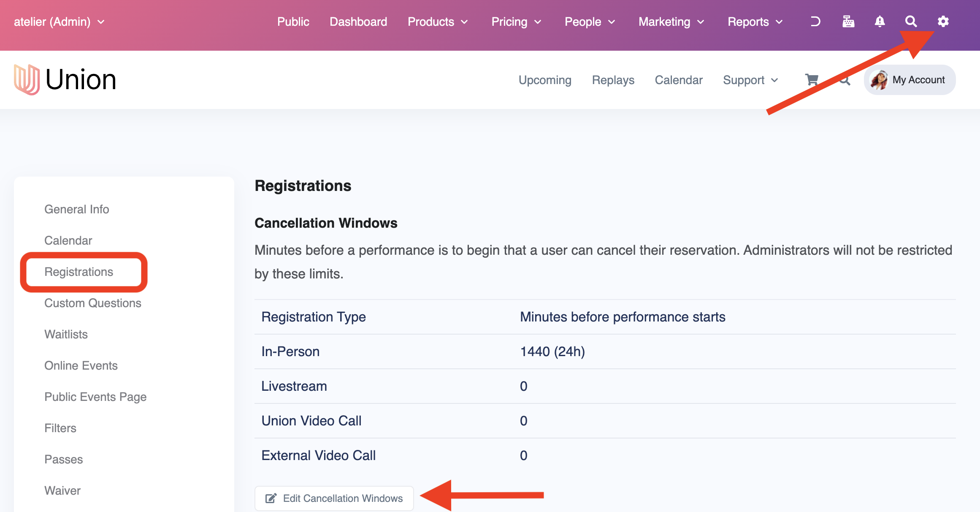Open the Pricing dropdown menu

point(516,22)
